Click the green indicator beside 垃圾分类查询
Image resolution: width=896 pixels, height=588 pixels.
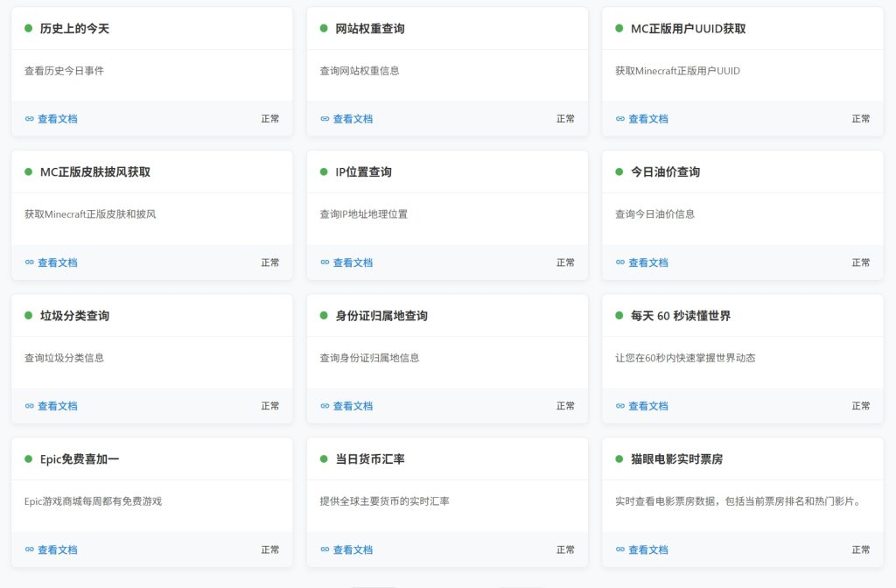[28, 315]
